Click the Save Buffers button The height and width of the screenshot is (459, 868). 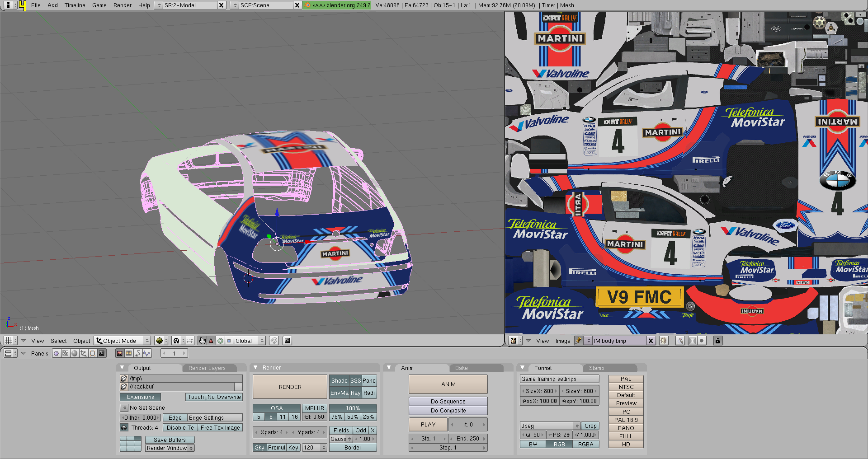[170, 440]
